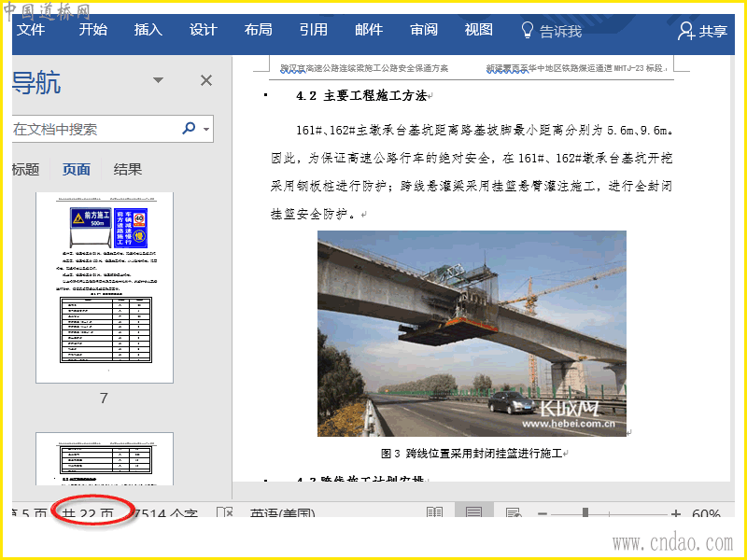Click the 共享 share button
This screenshot has height=560, width=747.
703,31
